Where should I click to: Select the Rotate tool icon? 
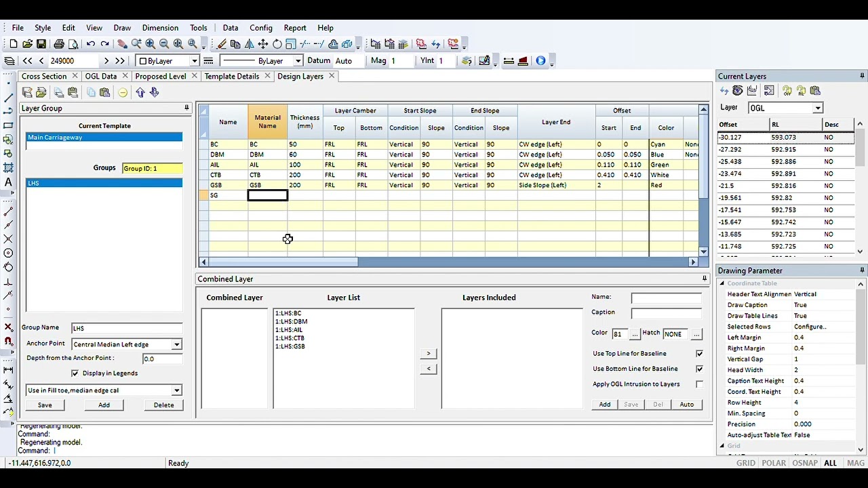pos(277,44)
